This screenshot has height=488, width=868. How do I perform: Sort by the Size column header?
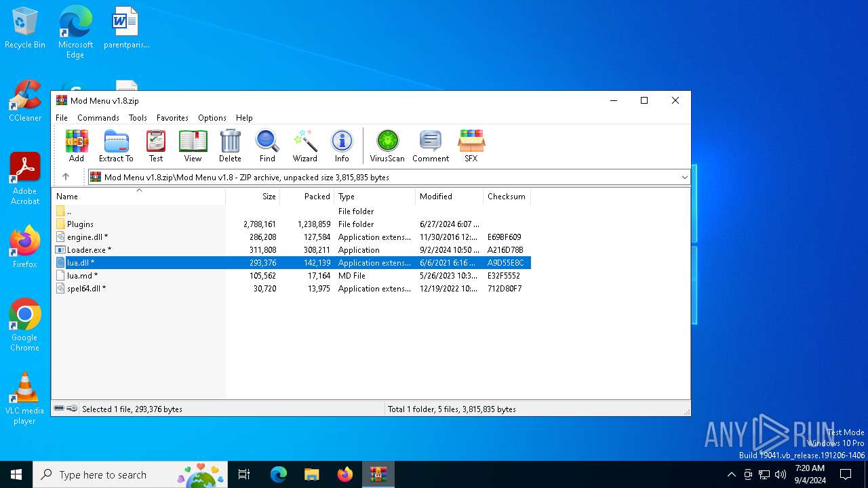[x=253, y=197]
